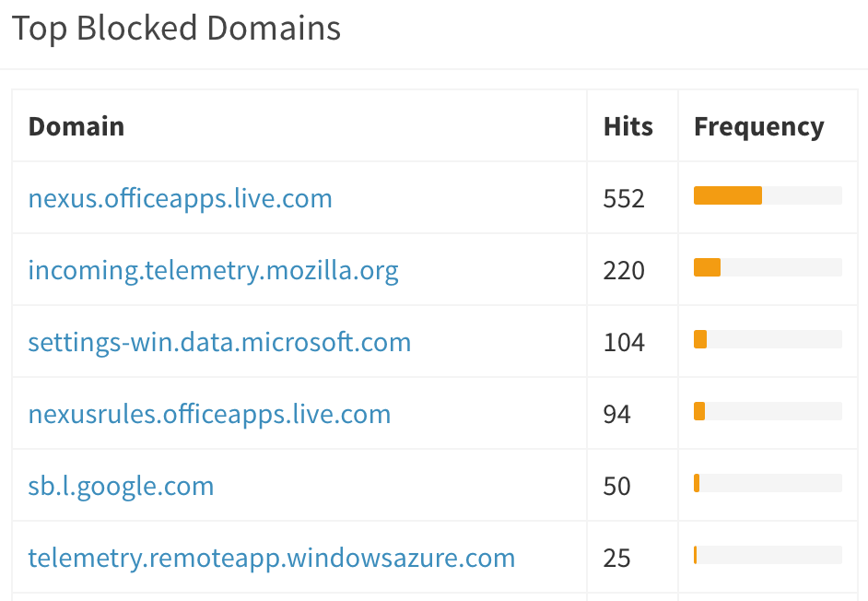Click the 220 hits value
This screenshot has width=868, height=601.
pos(624,270)
